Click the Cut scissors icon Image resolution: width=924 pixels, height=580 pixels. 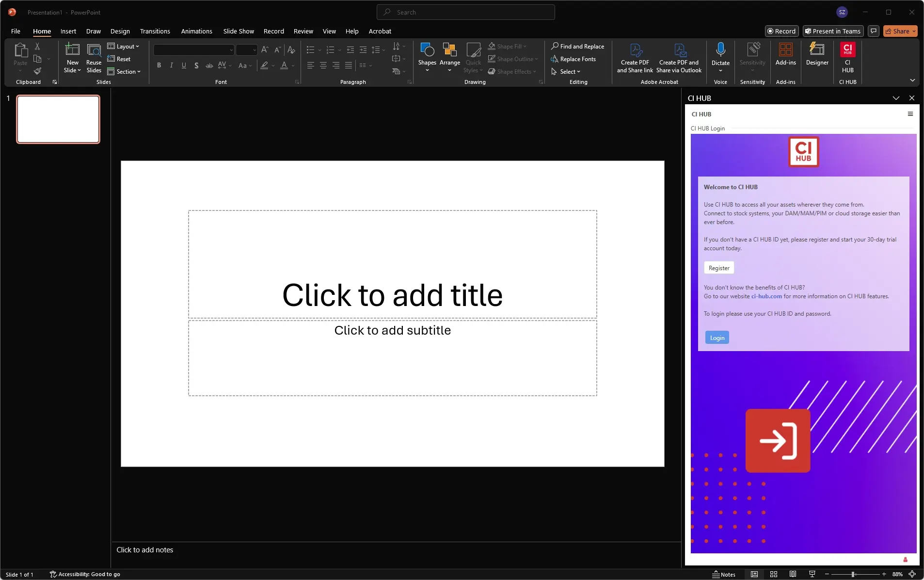click(37, 46)
